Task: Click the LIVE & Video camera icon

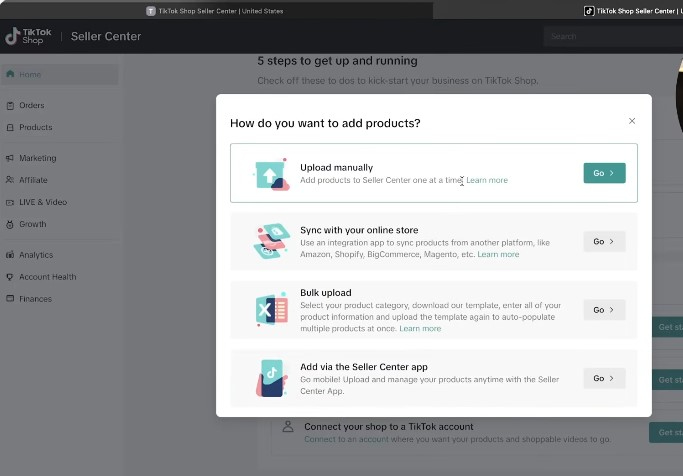Action: [x=10, y=202]
